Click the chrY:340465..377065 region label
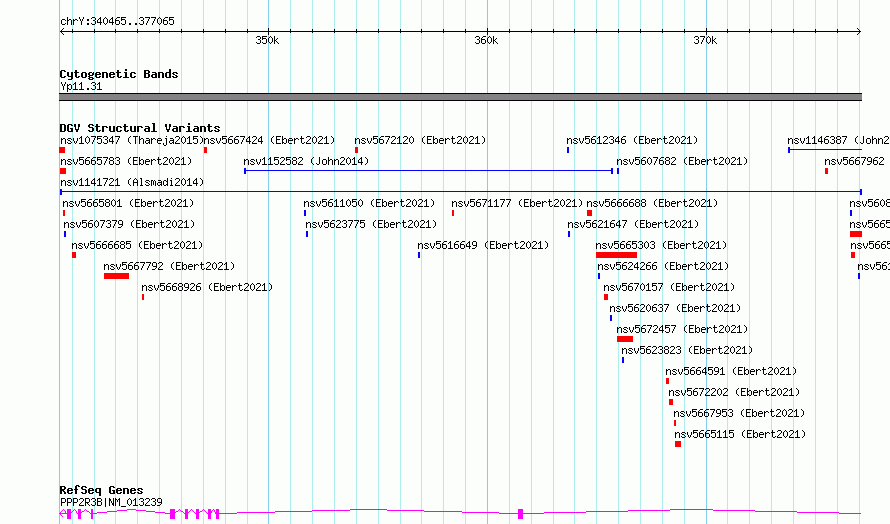Viewport: 890px width, 524px height. pyautogui.click(x=117, y=22)
